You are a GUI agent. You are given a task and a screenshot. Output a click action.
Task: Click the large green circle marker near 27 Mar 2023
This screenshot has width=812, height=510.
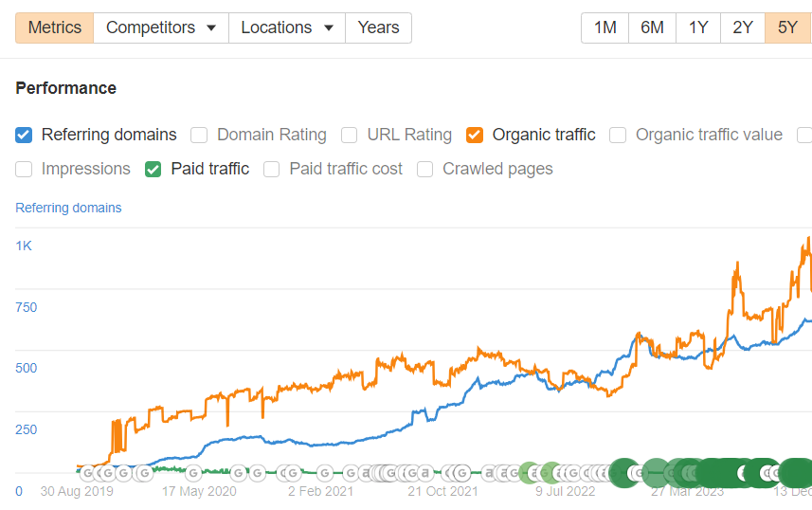[x=657, y=471]
